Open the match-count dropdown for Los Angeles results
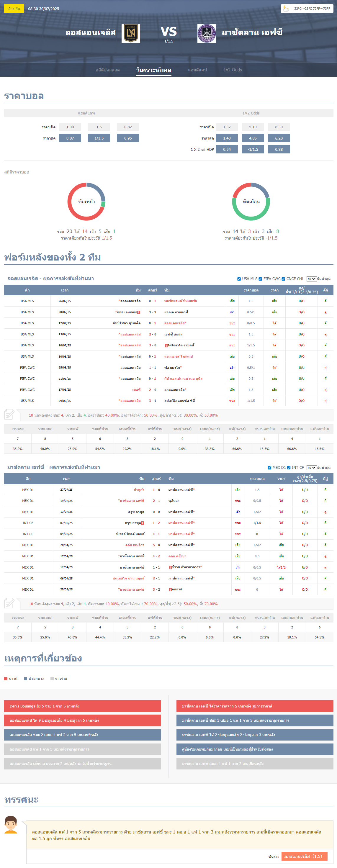This screenshot has height=868, width=337. (x=311, y=279)
